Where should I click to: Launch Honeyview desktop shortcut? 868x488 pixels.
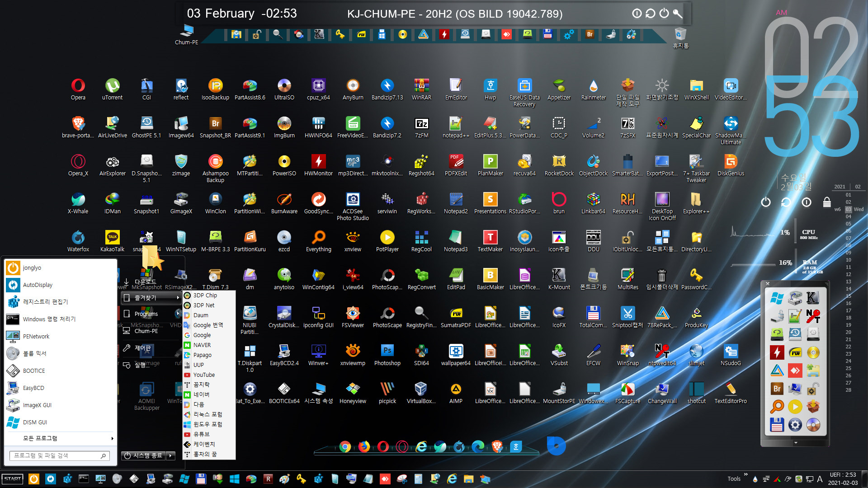point(353,393)
